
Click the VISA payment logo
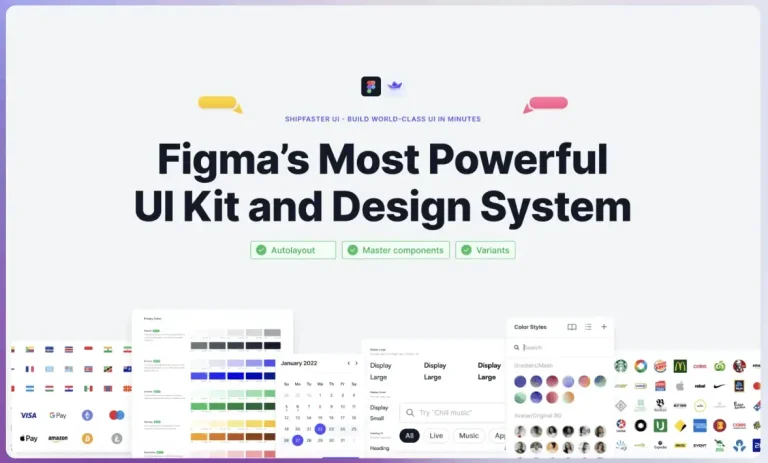(28, 415)
